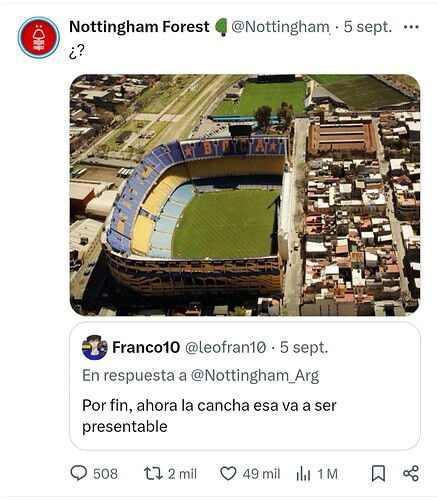Open the @Nottingham handle link
The image size is (438, 500).
280,27
